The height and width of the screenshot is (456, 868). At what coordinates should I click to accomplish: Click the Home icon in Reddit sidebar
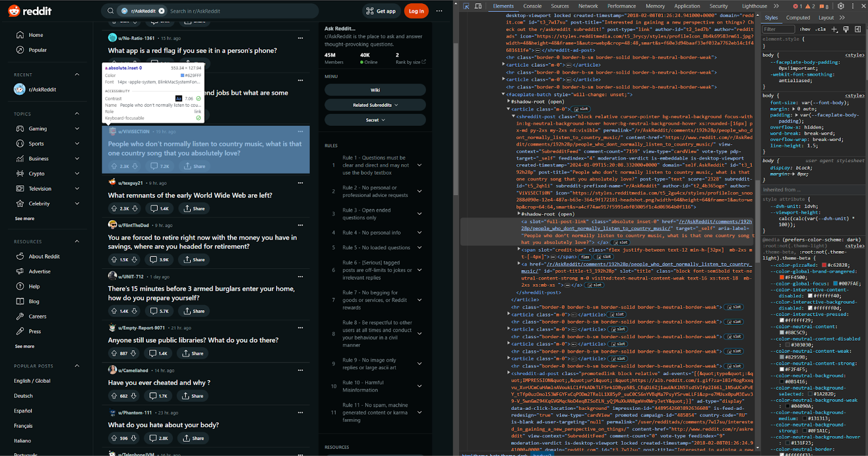[20, 35]
